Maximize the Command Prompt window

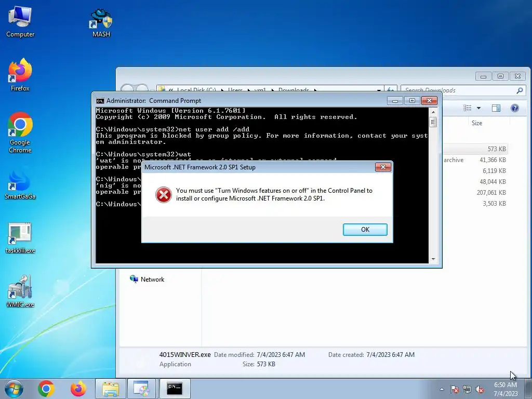point(412,101)
